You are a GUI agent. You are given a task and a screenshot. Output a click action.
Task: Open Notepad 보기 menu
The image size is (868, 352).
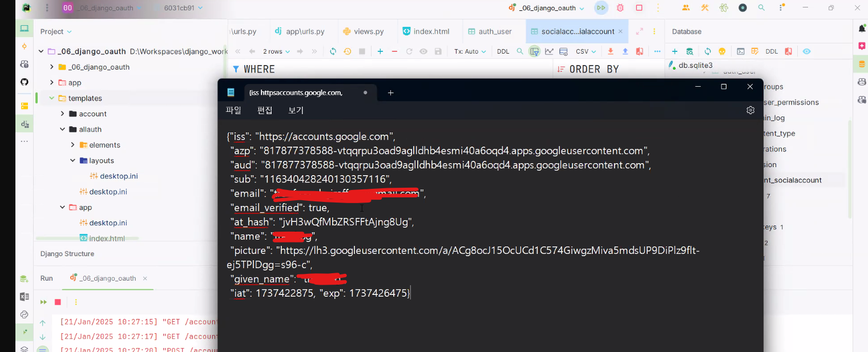tap(296, 110)
